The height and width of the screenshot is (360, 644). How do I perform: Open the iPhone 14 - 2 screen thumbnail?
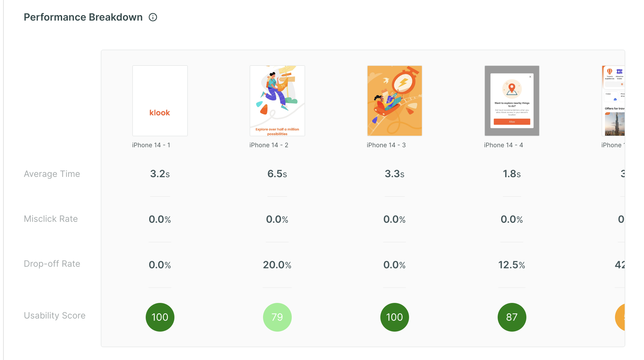pos(277,101)
